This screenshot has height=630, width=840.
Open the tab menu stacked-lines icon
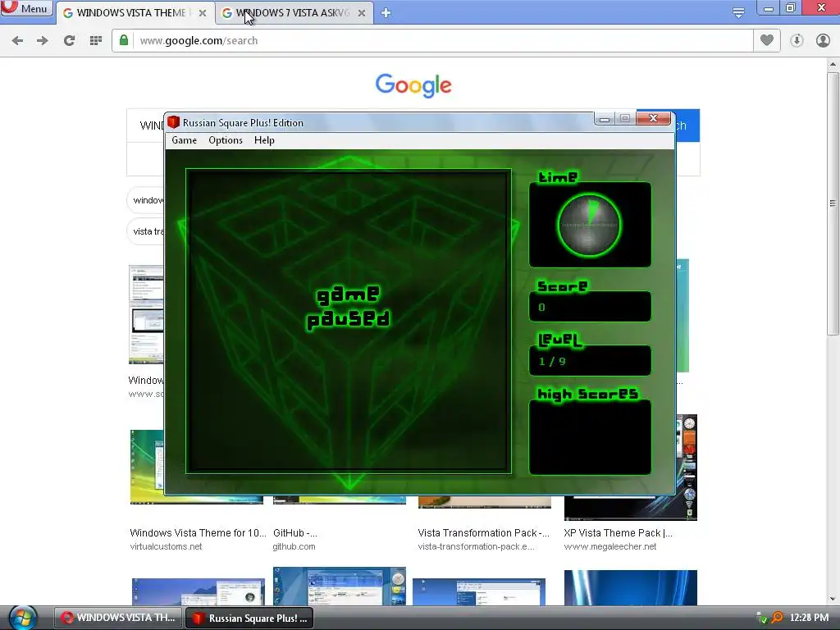click(x=738, y=11)
